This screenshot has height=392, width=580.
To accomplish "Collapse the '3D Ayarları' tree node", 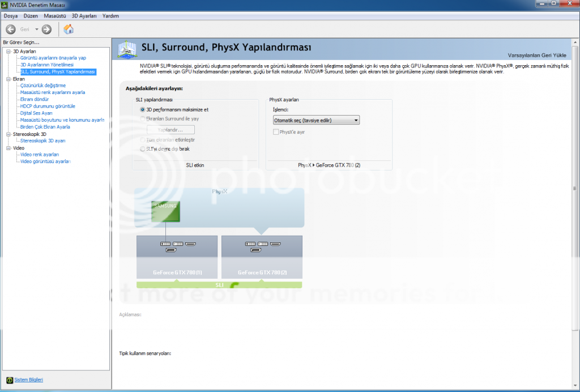I will 8,52.
